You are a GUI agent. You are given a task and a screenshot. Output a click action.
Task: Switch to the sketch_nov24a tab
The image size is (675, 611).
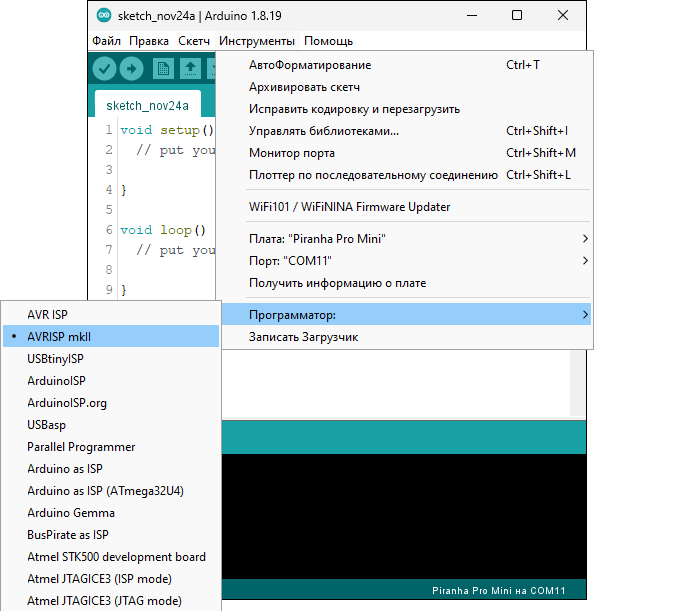click(147, 105)
